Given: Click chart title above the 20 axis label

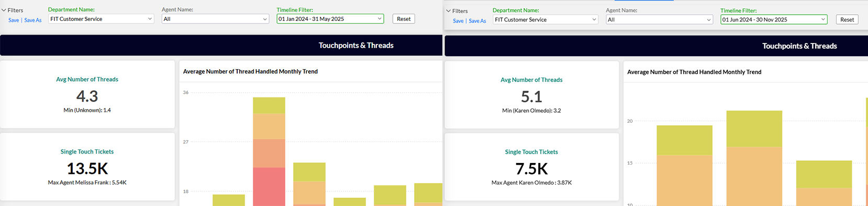Looking at the screenshot, I should pyautogui.click(x=694, y=72).
